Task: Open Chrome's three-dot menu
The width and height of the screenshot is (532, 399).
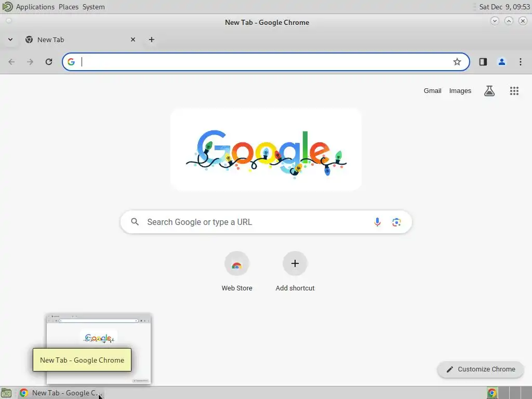Action: pyautogui.click(x=521, y=62)
